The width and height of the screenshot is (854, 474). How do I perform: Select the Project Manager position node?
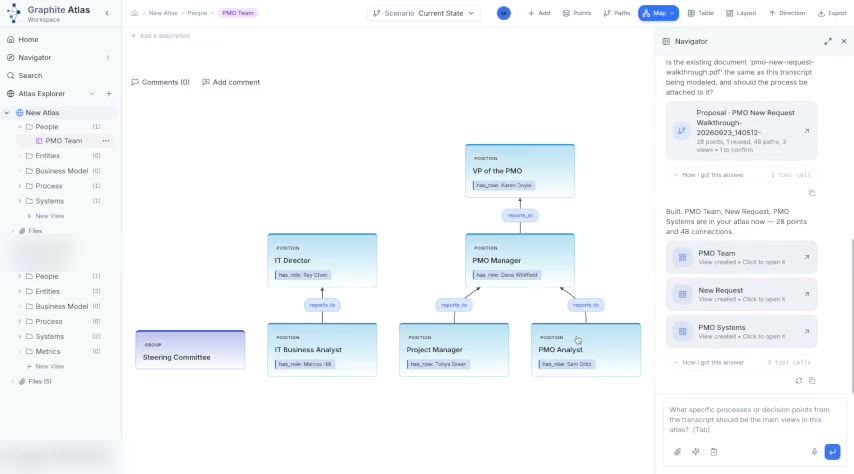[454, 350]
